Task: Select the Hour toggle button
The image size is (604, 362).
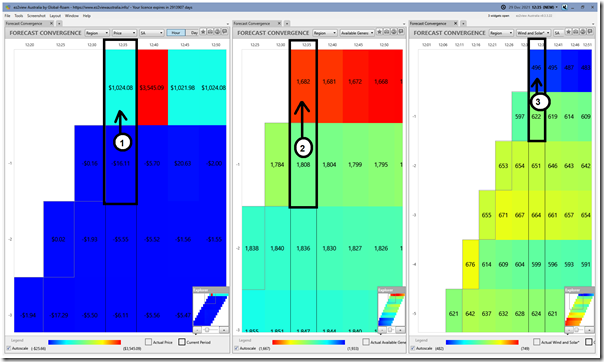Action: pos(176,33)
